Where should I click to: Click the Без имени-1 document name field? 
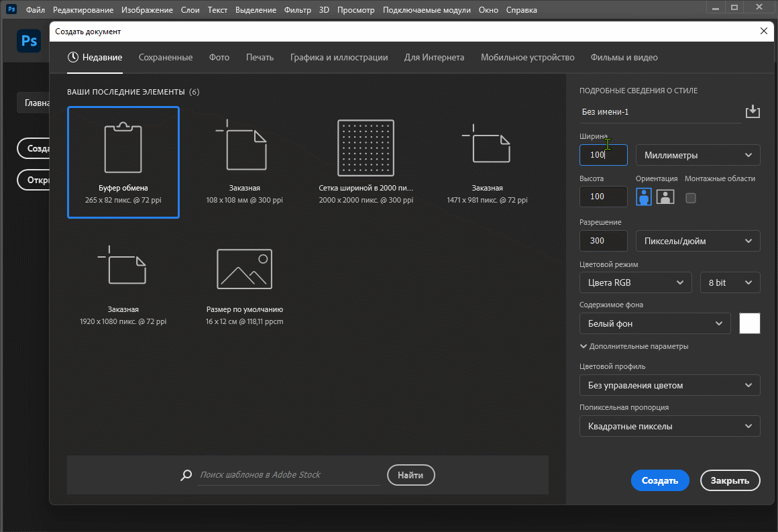(661, 112)
